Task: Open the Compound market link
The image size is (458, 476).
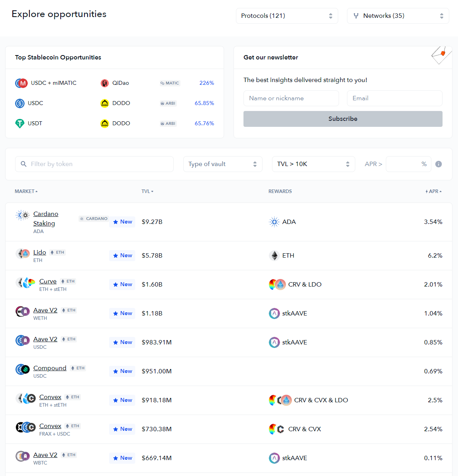Action: coord(50,368)
